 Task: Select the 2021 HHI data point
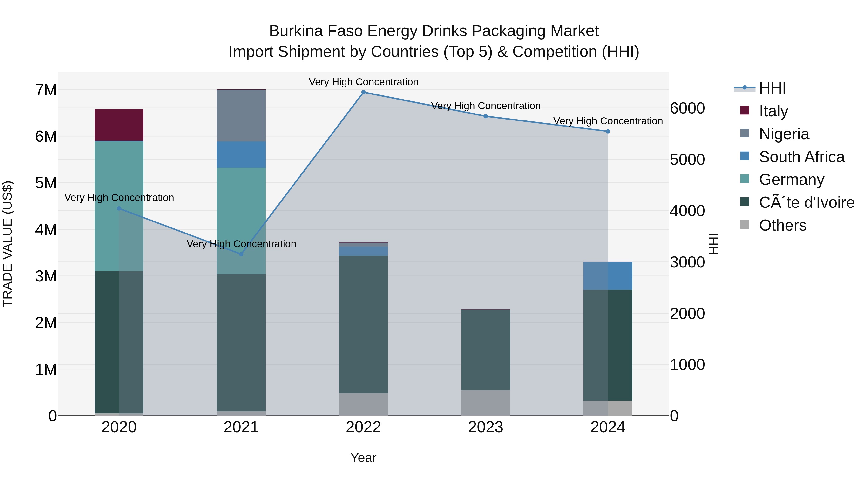pyautogui.click(x=241, y=254)
